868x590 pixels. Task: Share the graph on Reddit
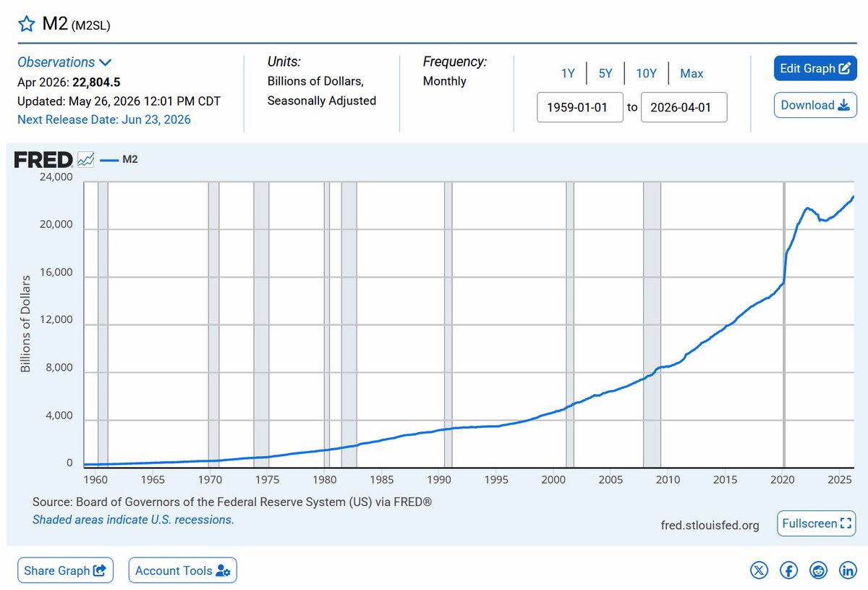coord(818,570)
